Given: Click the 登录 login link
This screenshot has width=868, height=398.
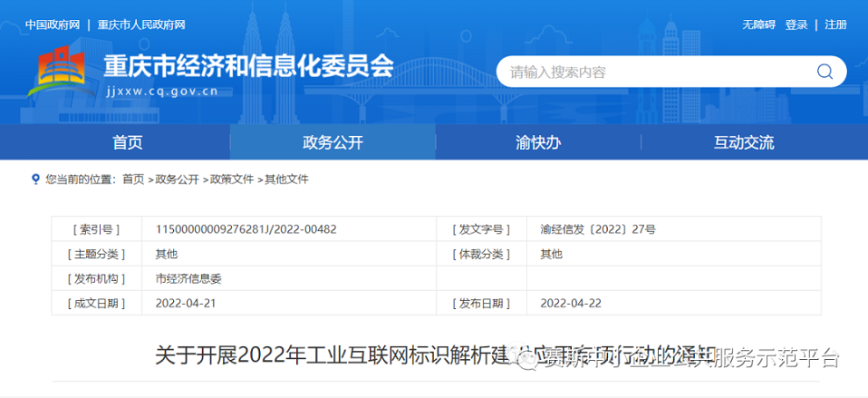Looking at the screenshot, I should 796,24.
